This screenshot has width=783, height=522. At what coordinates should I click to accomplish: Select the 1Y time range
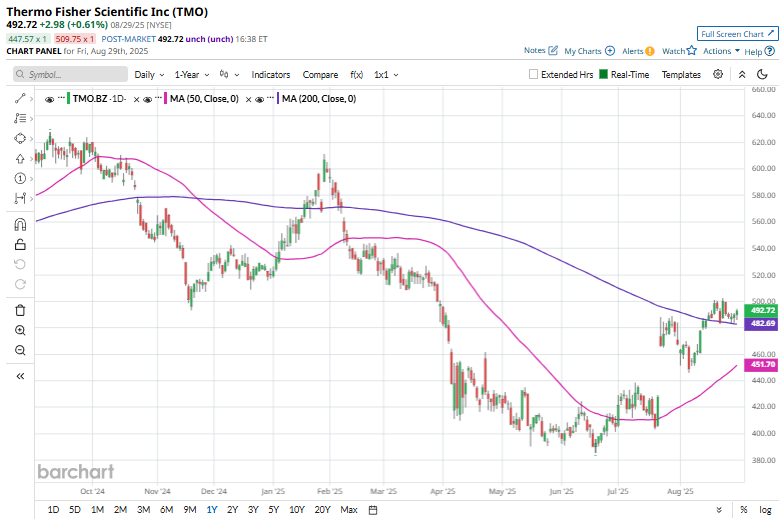click(x=212, y=510)
